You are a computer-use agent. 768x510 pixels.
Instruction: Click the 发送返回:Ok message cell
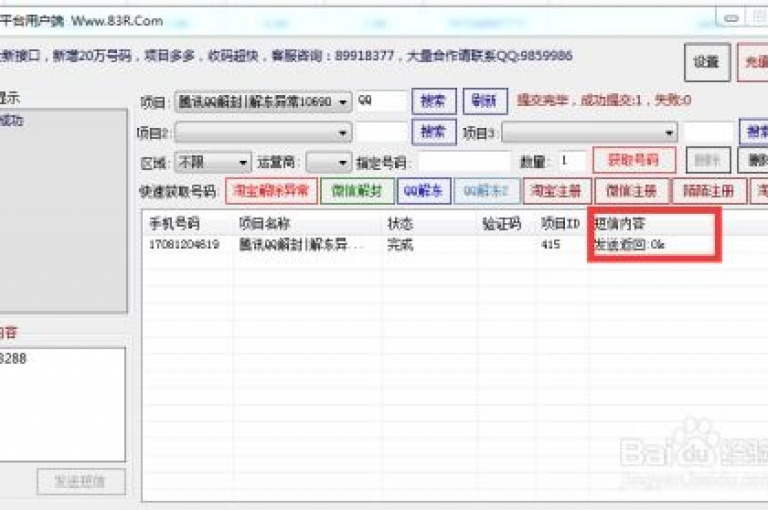[x=629, y=244]
